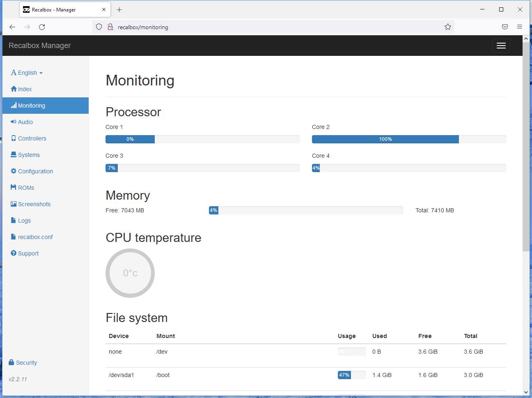The height and width of the screenshot is (398, 532).
Task: Click the insecure connection lock icon
Action: tap(110, 27)
